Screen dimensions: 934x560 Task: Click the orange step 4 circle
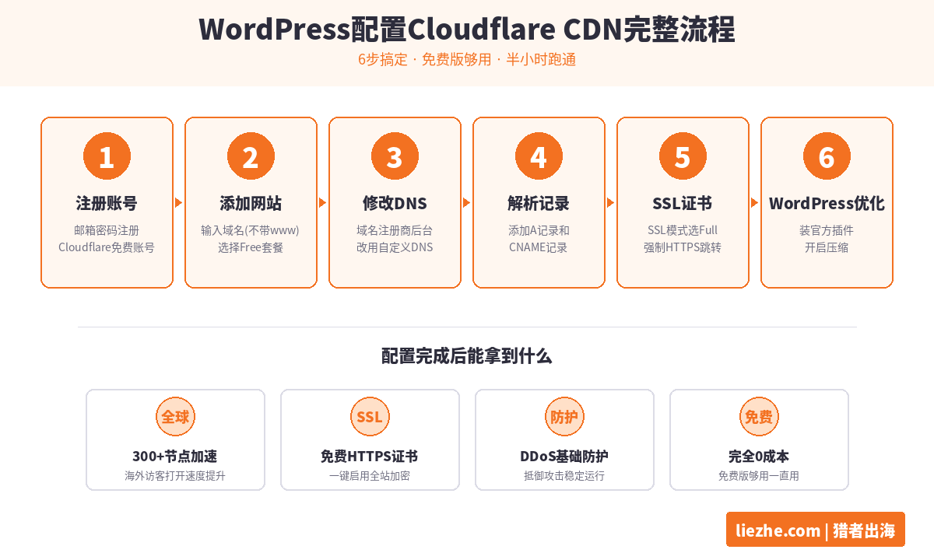539,156
